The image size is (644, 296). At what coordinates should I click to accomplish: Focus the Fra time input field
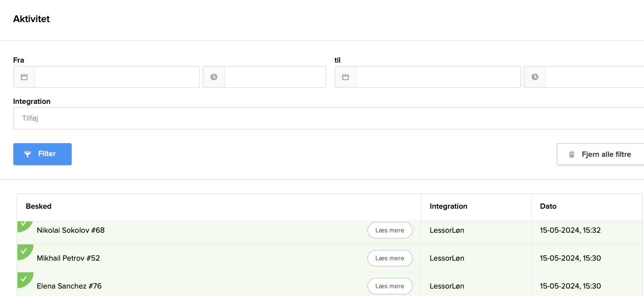click(x=275, y=77)
